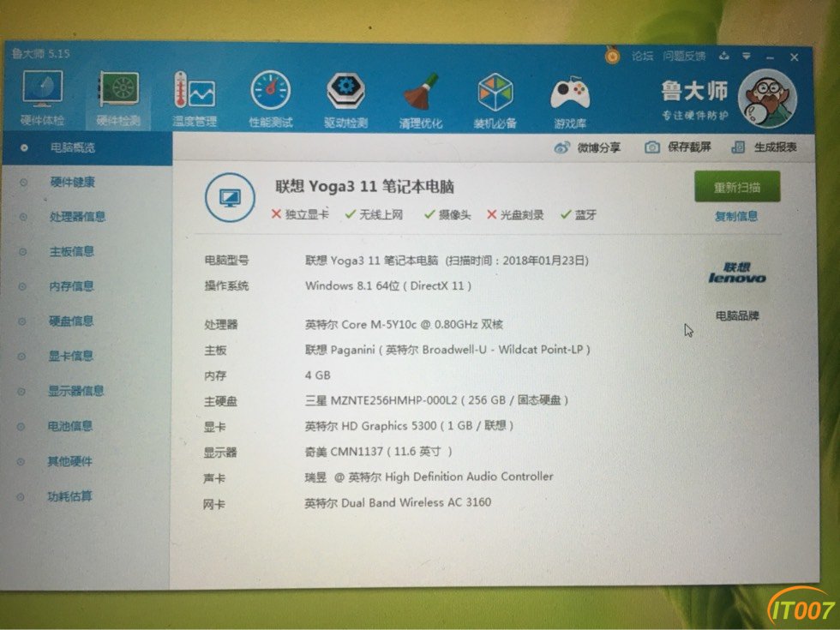Click the Windows 8.1 64位 operating system value
The width and height of the screenshot is (840, 630).
(x=388, y=285)
